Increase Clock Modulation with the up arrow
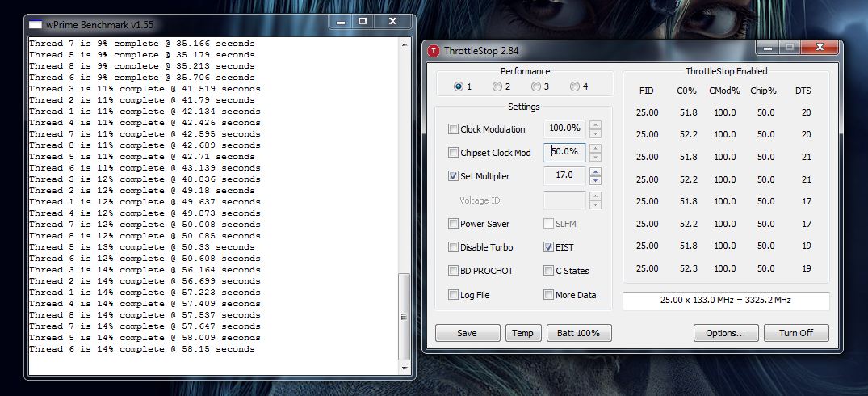Viewport: 868px width, 396px height. 595,124
